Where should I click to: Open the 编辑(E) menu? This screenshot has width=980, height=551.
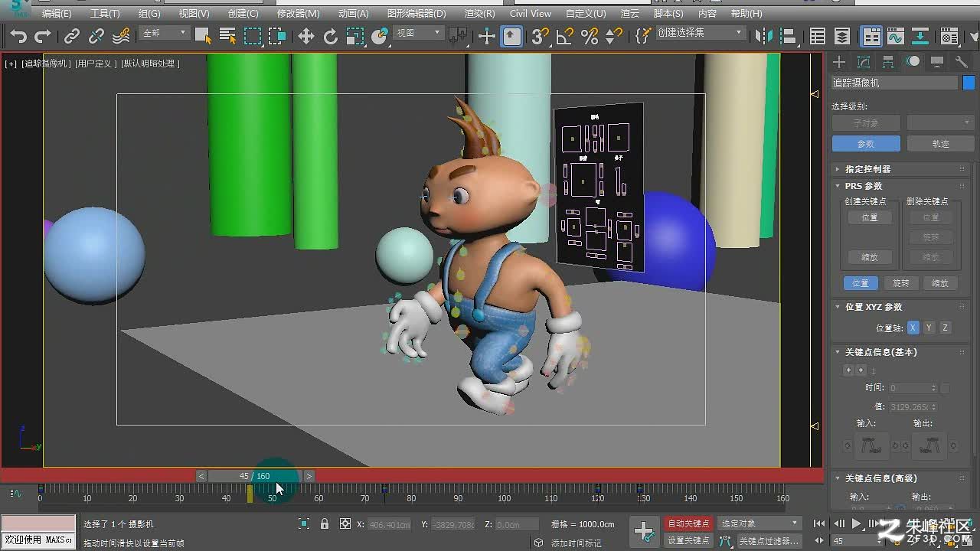[x=57, y=13]
